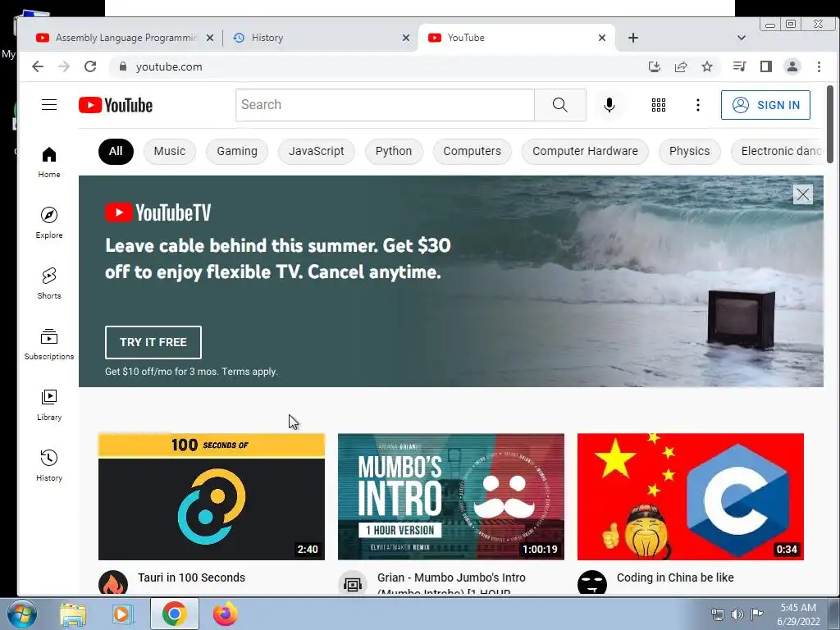The height and width of the screenshot is (630, 840).
Task: Click the TRY IT FREE button
Action: click(x=153, y=342)
